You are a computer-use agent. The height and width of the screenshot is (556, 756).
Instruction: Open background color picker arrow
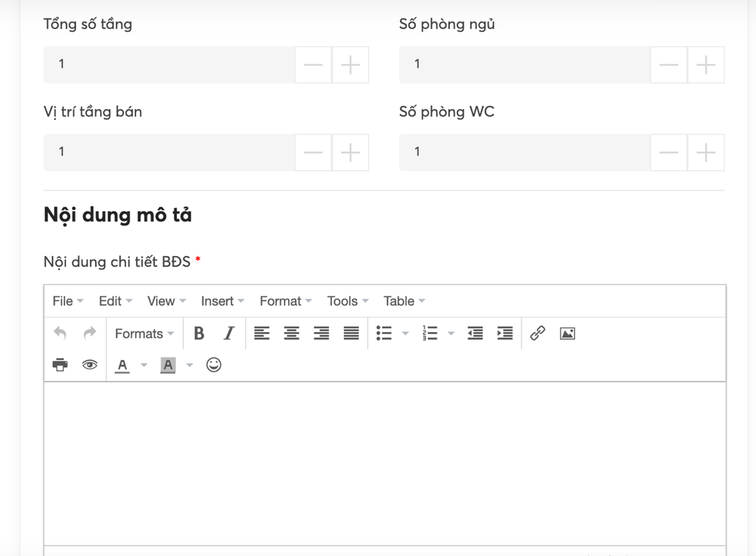[x=189, y=365]
